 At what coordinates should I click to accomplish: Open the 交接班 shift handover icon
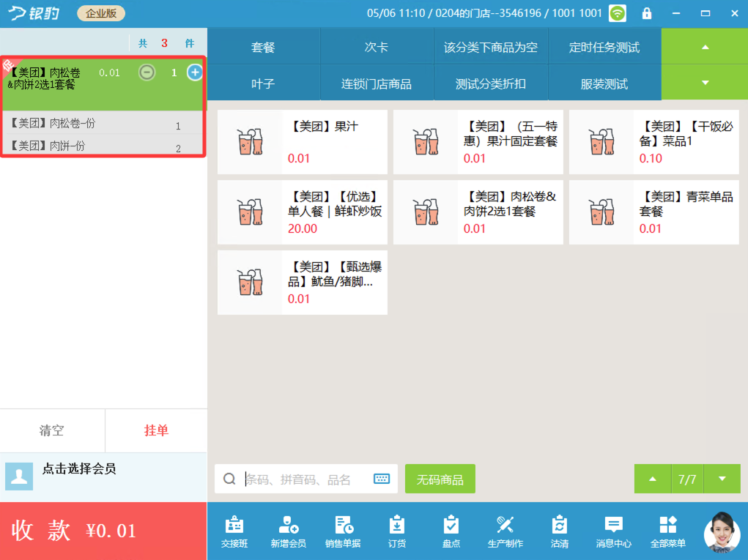tap(234, 531)
